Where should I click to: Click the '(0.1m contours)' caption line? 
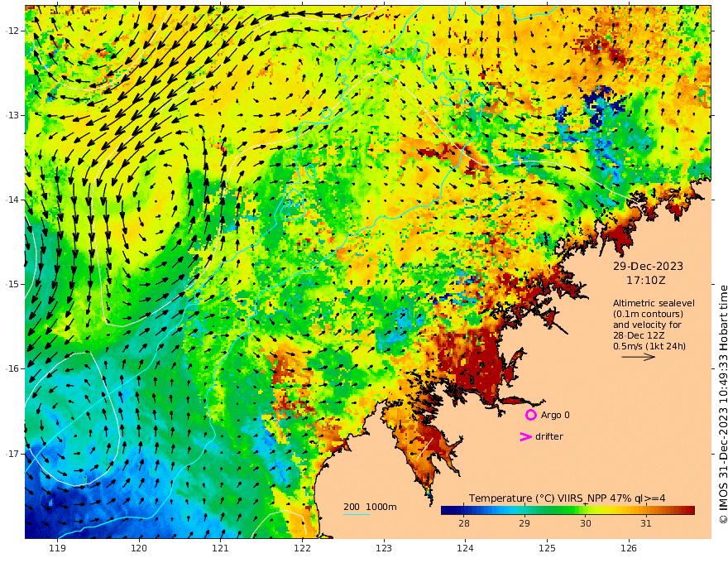point(648,314)
